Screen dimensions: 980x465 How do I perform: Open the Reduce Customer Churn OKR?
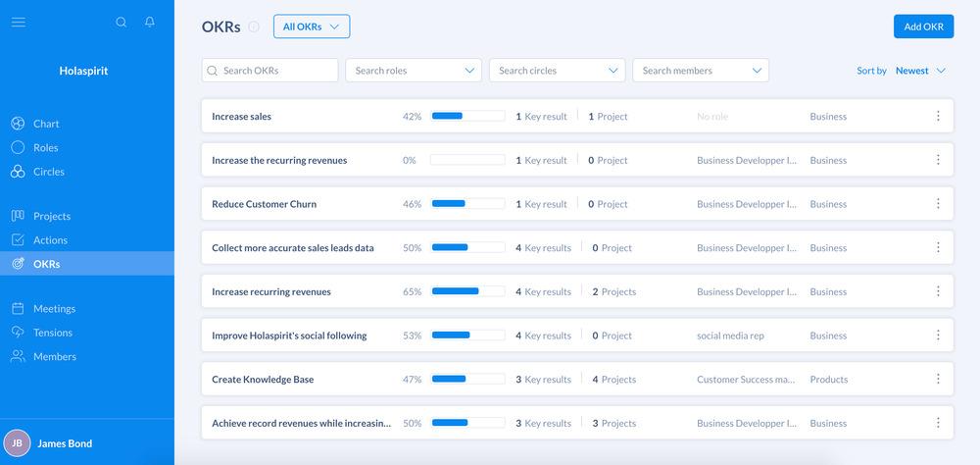pos(264,204)
